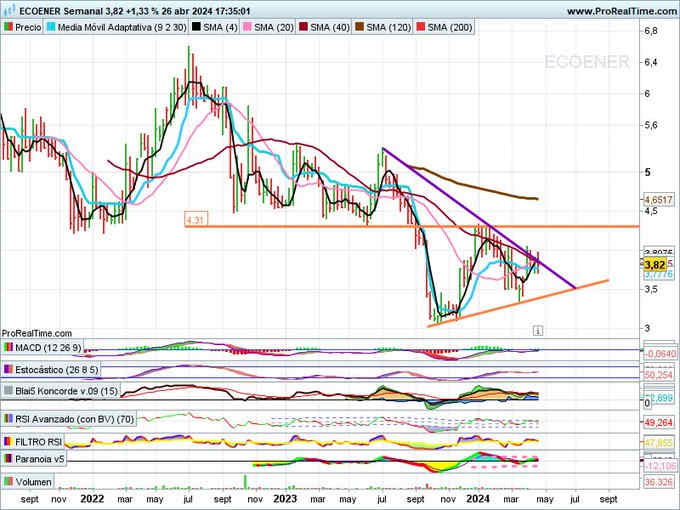
Task: Click the Estocástico value 50,254
Action: [658, 375]
